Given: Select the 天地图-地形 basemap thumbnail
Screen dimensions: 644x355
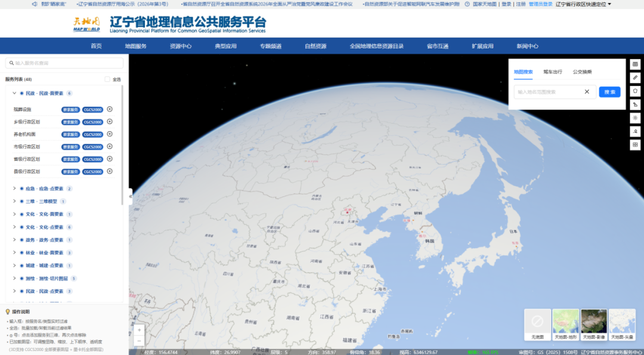Looking at the screenshot, I should tap(565, 325).
